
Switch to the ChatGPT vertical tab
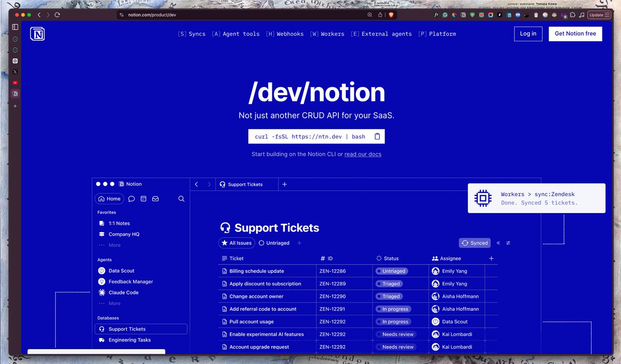click(x=15, y=60)
